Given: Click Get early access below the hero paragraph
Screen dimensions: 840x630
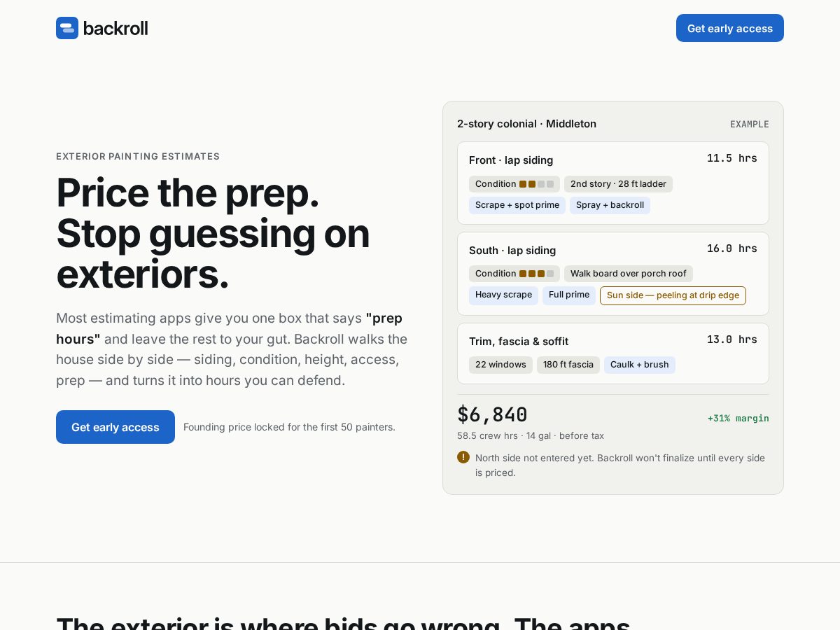Looking at the screenshot, I should tap(115, 427).
